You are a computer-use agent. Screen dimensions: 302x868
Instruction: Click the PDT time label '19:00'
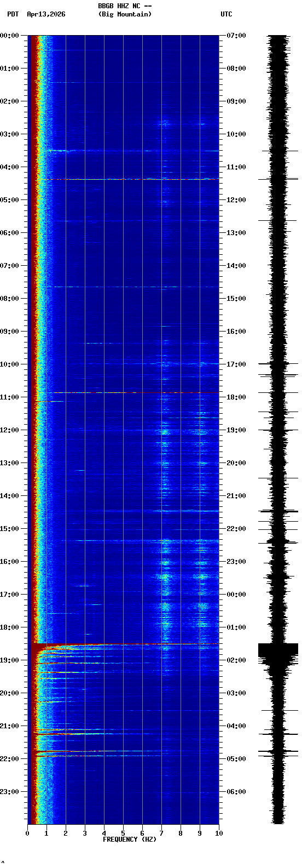[x=10, y=660]
